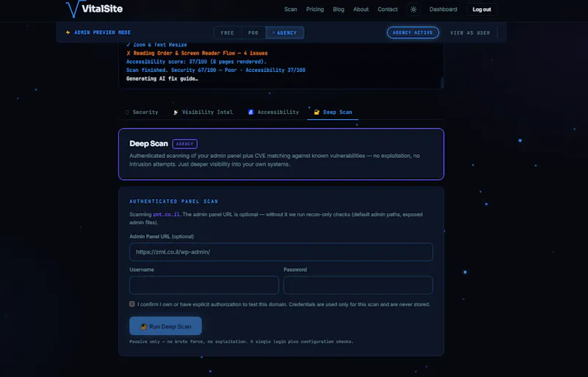Viewport: 588px width, 377px height.
Task: Check the ownership authorization confirmation checkbox
Action: coord(132,304)
